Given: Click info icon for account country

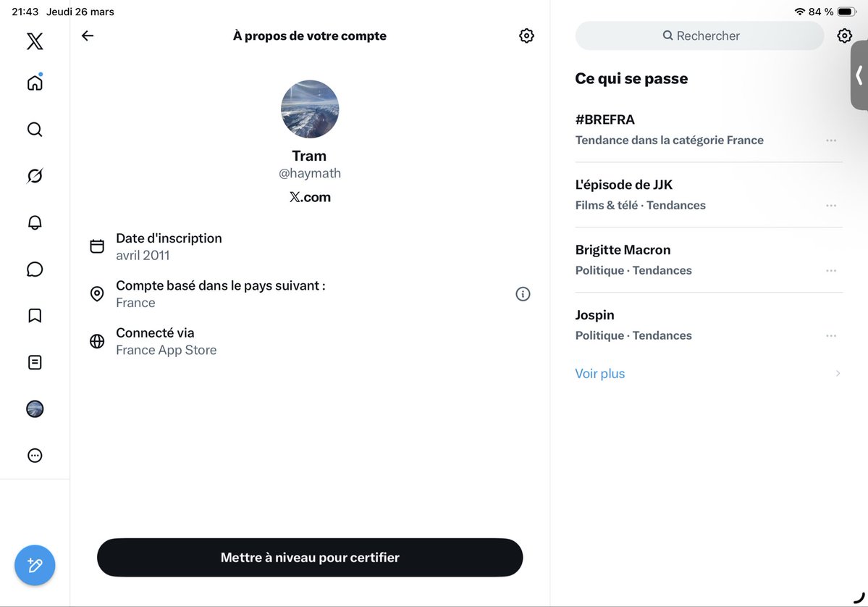Looking at the screenshot, I should 523,293.
